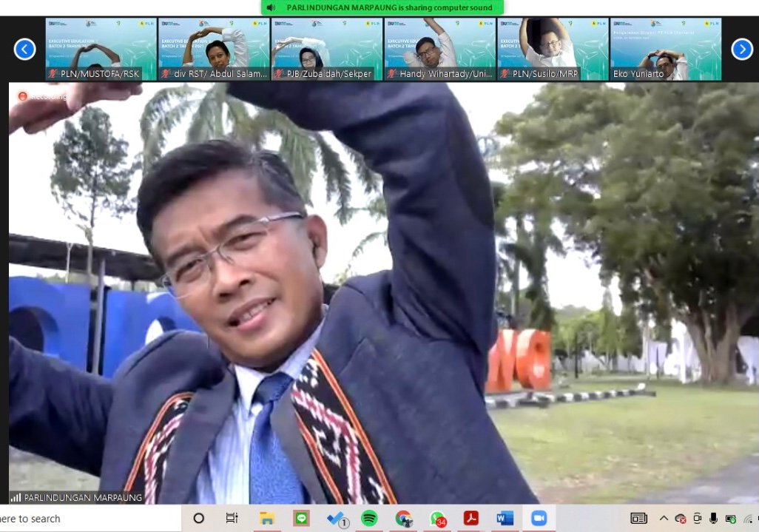Select Handy Wihartady video thumbnail
This screenshot has width=759, height=532.
[439, 50]
